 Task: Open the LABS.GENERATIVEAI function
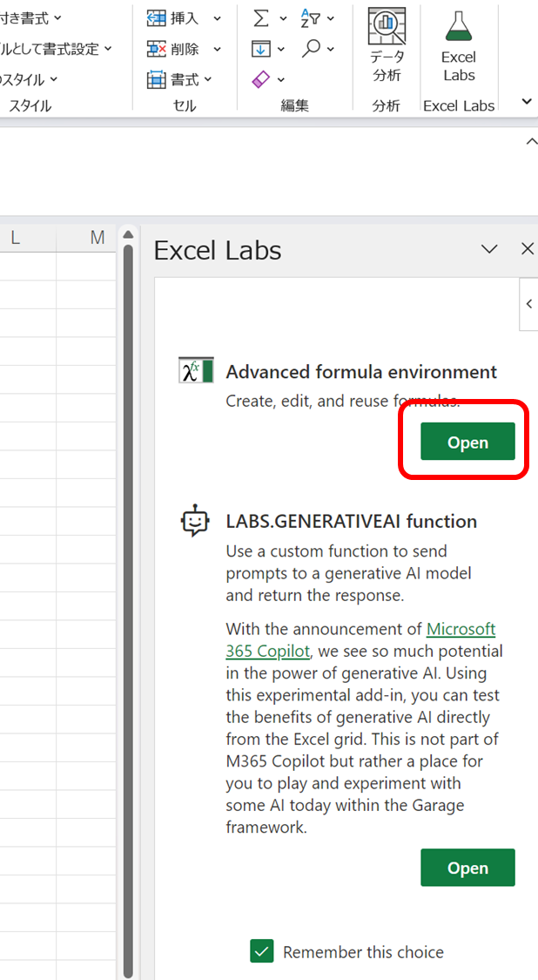click(x=467, y=868)
